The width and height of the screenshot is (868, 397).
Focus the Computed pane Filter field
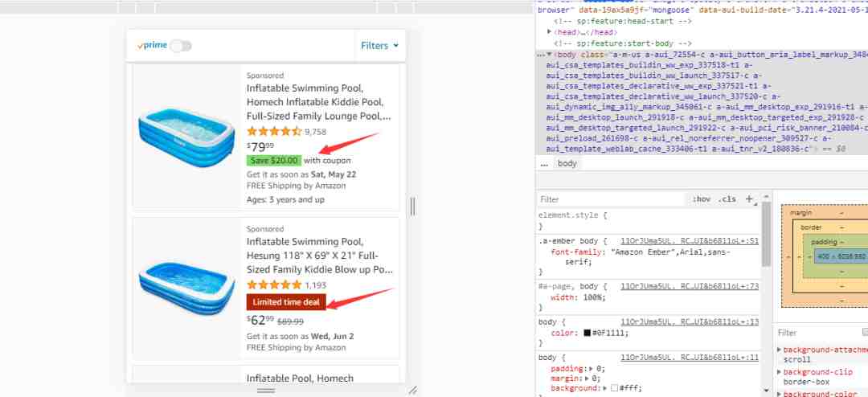819,333
